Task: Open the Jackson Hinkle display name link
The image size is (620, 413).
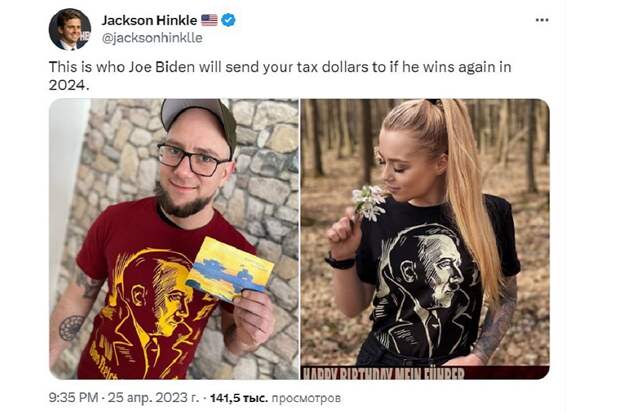Action: pos(149,20)
